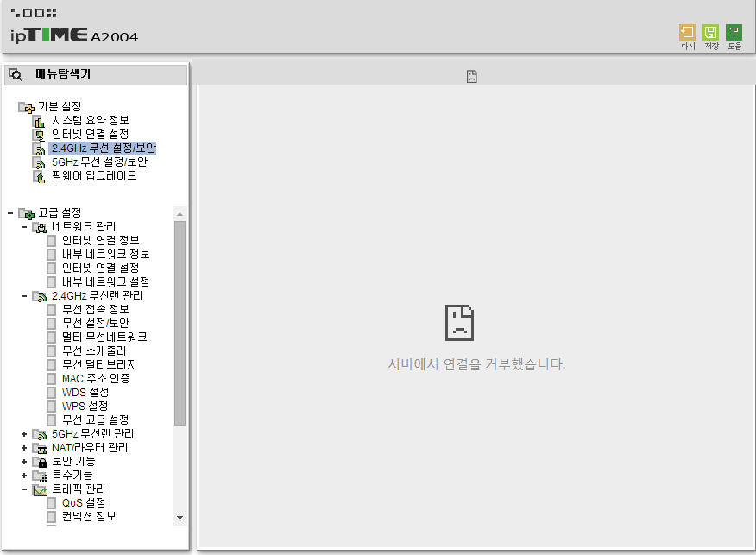The width and height of the screenshot is (756, 555).
Task: Click the 시스템 요약 정보 chart icon
Action: coord(39,121)
